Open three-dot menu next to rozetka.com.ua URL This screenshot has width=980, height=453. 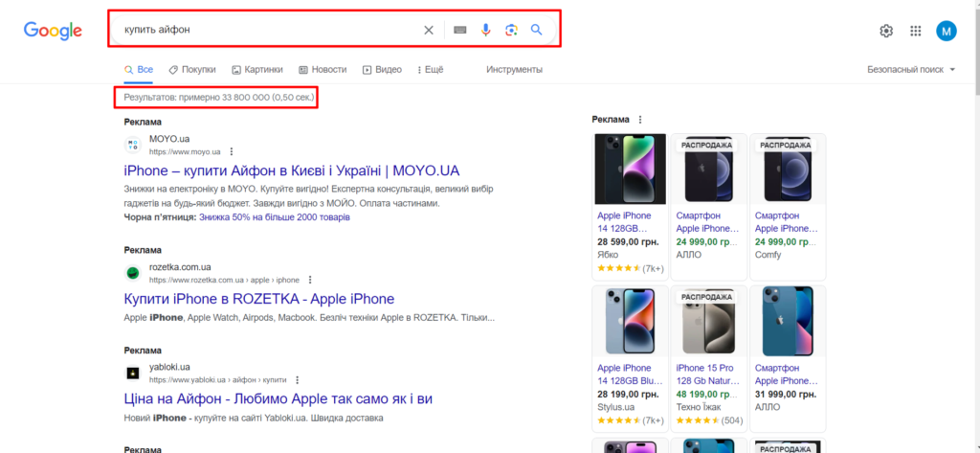tap(310, 280)
